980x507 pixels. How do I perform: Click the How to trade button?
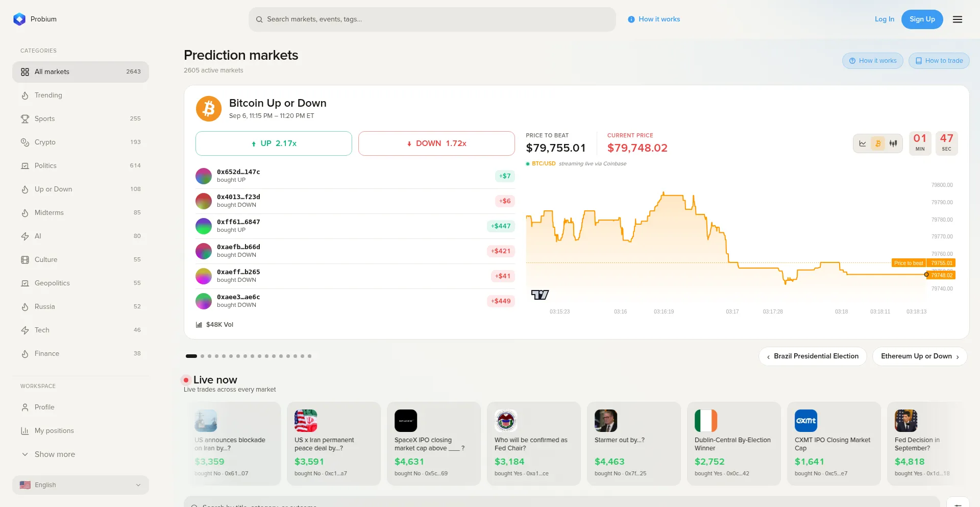[x=939, y=61]
